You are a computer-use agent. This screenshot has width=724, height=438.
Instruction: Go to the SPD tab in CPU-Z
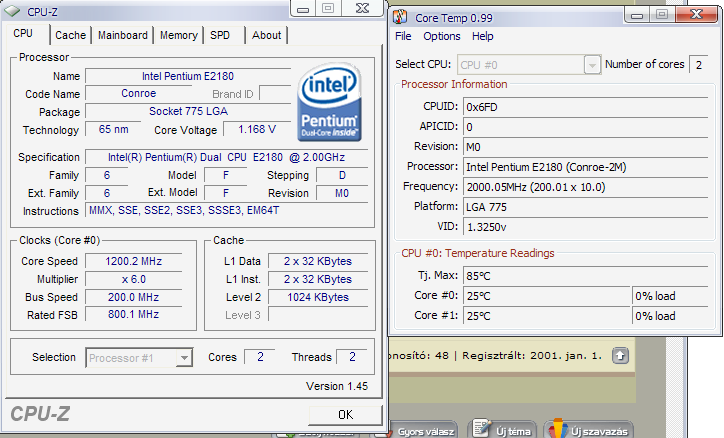coord(220,35)
